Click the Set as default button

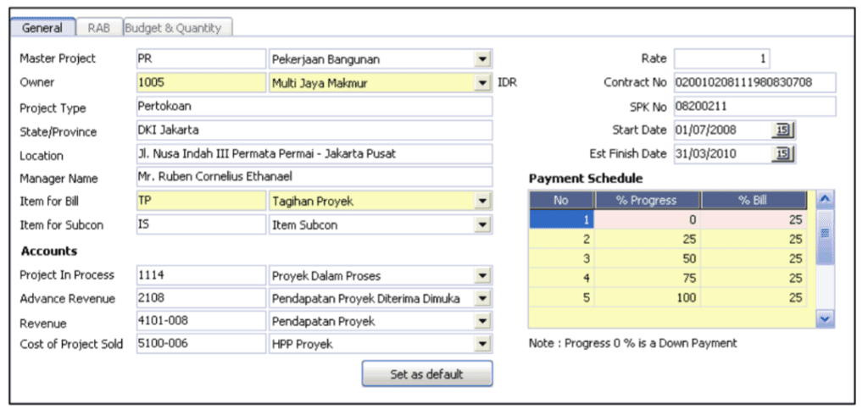point(427,374)
